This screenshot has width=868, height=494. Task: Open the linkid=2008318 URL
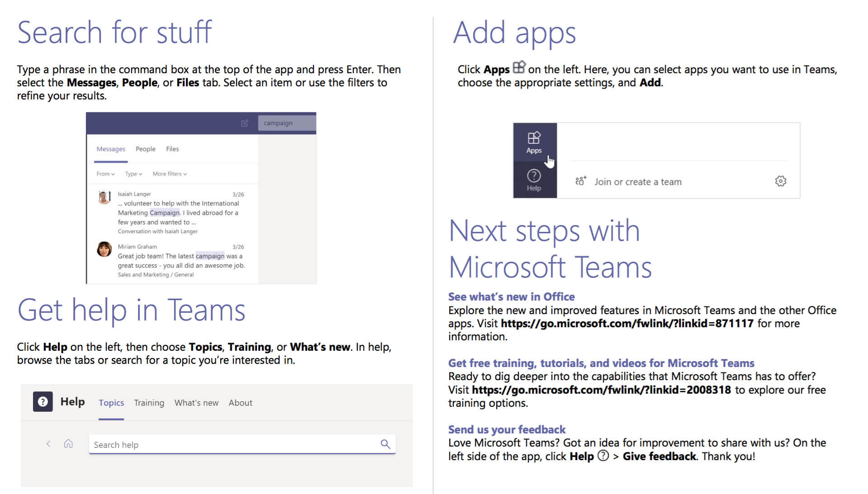pyautogui.click(x=601, y=390)
